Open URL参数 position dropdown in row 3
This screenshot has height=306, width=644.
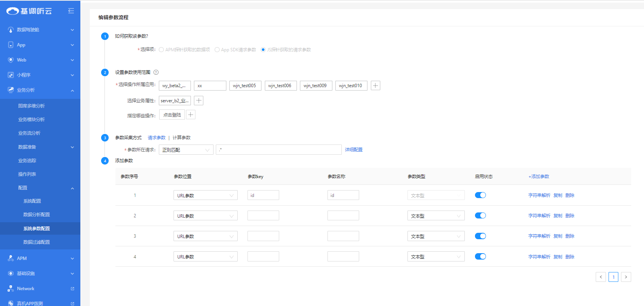pos(206,236)
